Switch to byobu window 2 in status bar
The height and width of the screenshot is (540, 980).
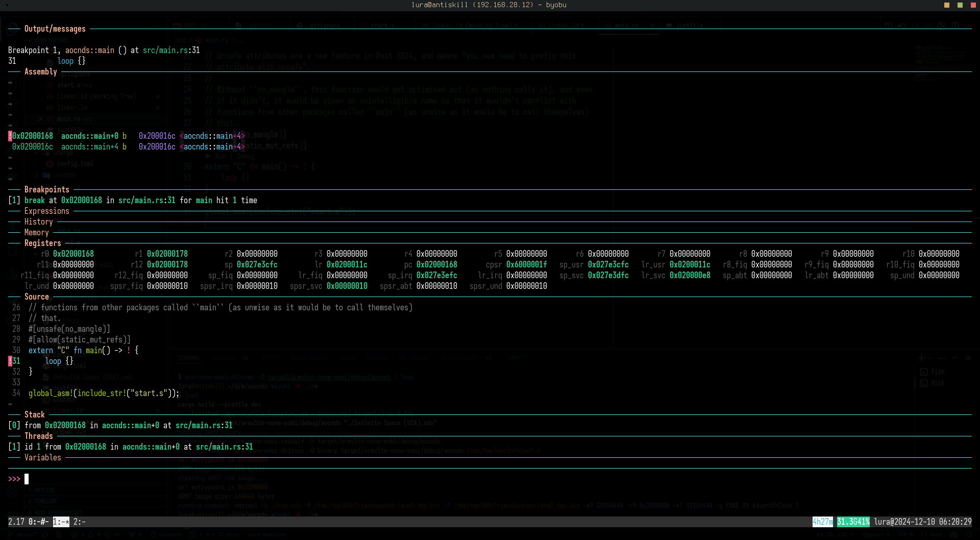pyautogui.click(x=79, y=522)
